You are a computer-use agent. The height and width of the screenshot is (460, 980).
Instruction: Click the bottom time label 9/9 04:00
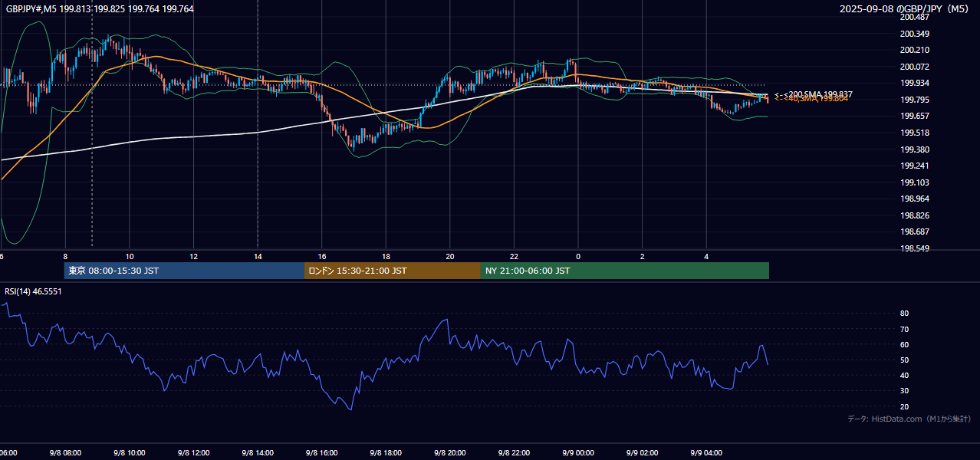tap(706, 452)
